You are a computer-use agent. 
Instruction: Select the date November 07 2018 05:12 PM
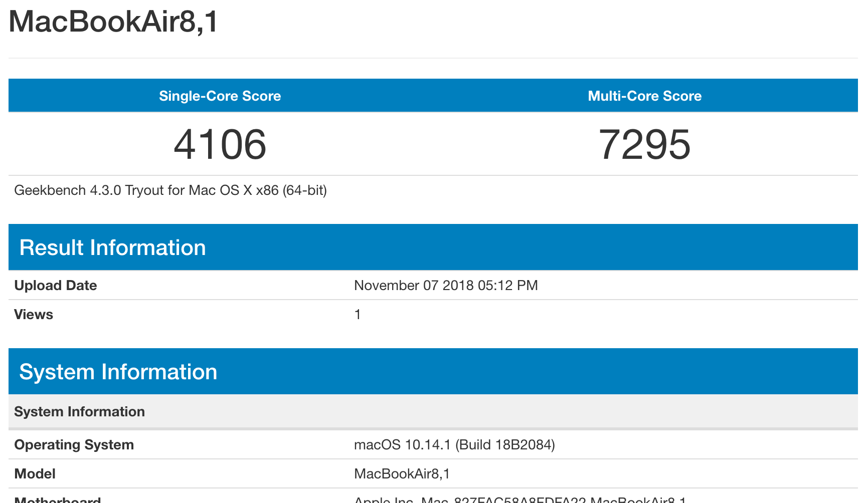tap(446, 286)
